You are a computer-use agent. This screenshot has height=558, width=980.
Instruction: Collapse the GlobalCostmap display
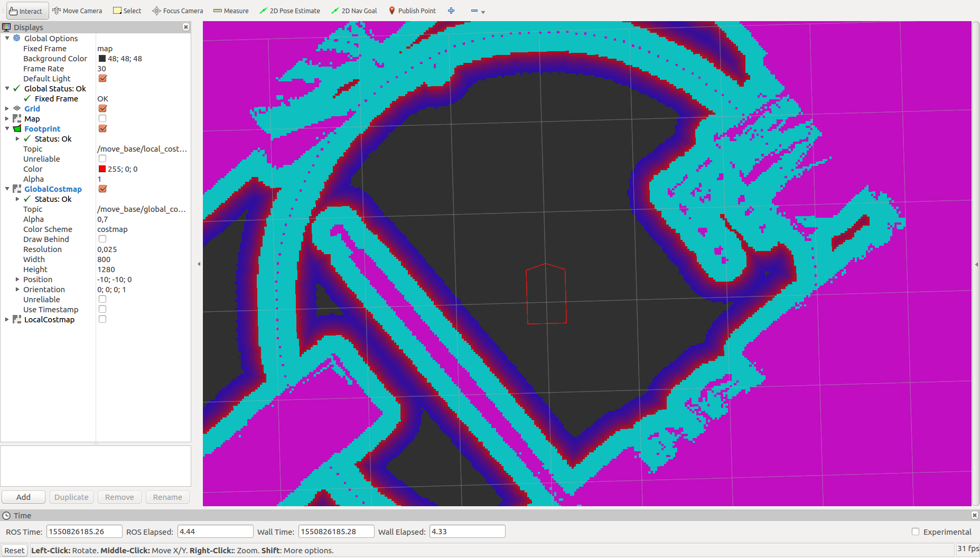coord(7,189)
